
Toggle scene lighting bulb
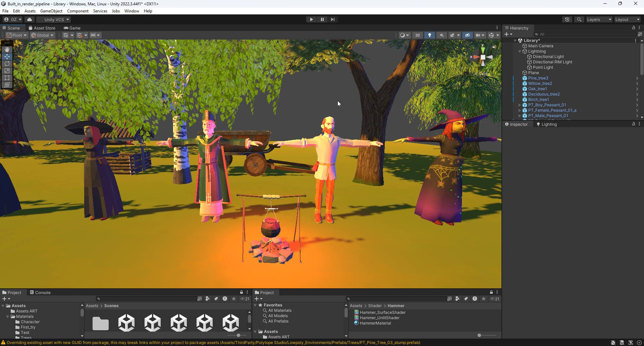point(430,35)
